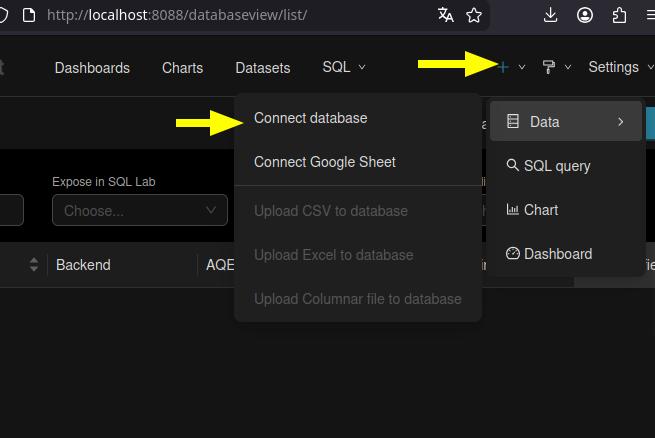
Task: Open the SQL dropdown in the navbar
Action: [x=343, y=67]
